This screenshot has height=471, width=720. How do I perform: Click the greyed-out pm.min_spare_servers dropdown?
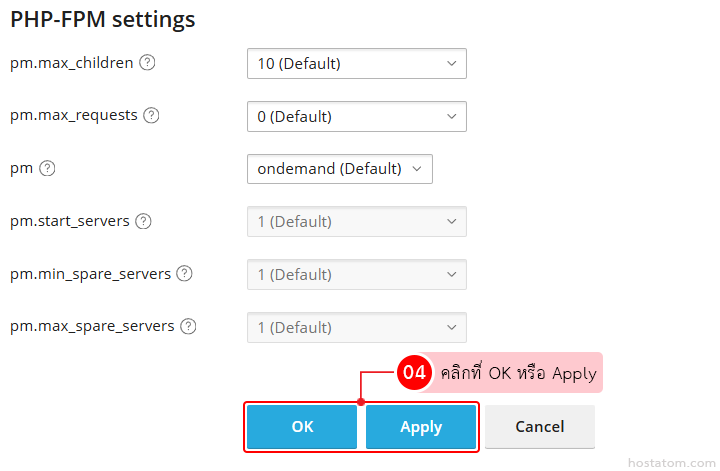pyautogui.click(x=356, y=274)
